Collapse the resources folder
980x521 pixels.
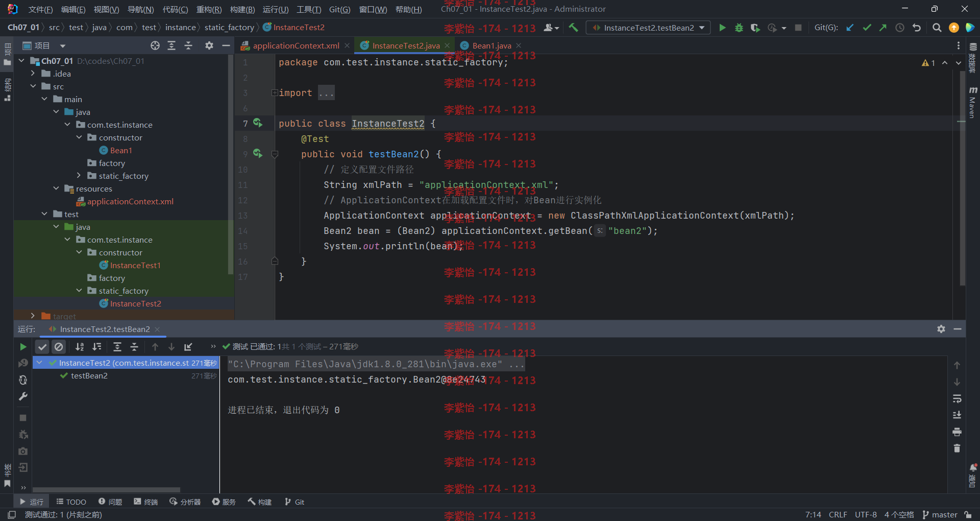(x=56, y=188)
